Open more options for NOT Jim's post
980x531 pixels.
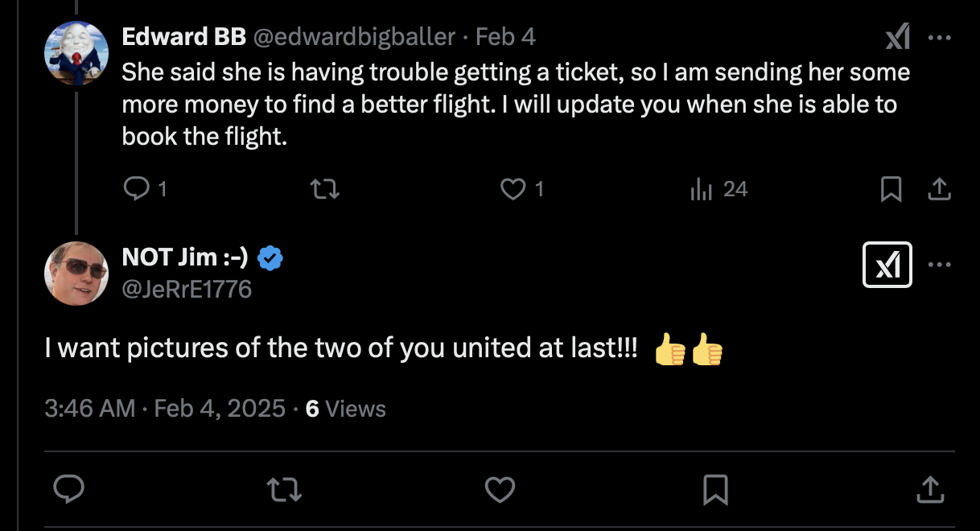click(x=939, y=265)
